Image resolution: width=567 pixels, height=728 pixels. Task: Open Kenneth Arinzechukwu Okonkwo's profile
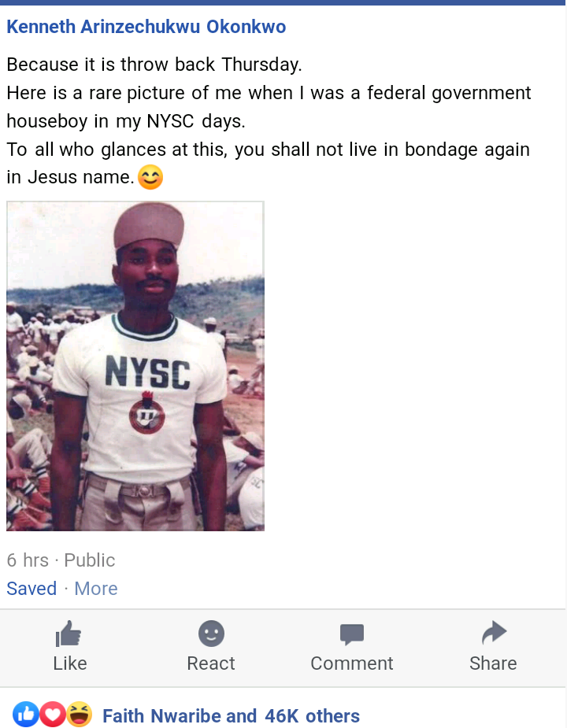coord(146,27)
